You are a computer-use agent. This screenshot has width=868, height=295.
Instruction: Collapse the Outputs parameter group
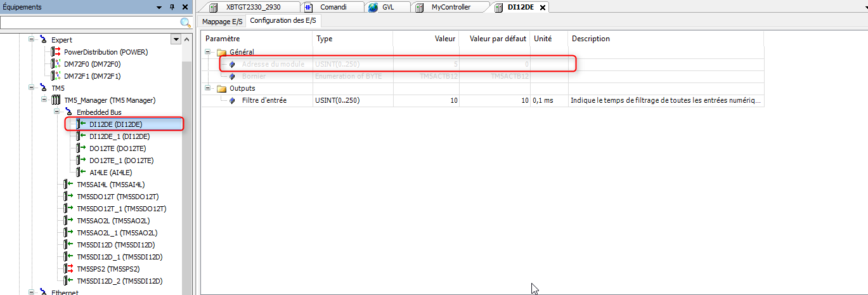[207, 88]
